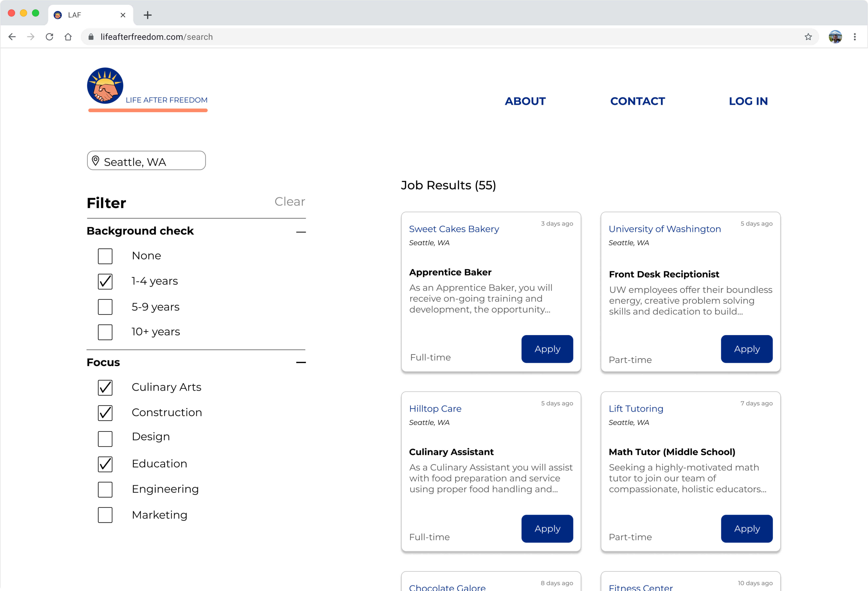Screen dimensions: 868x591
Task: Tick the 10+ years checkbox
Action: [x=105, y=332]
